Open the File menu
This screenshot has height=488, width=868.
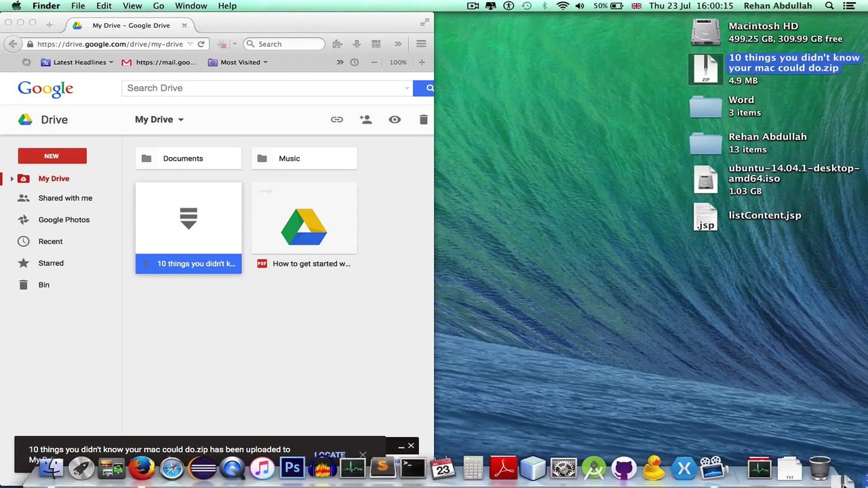click(78, 5)
